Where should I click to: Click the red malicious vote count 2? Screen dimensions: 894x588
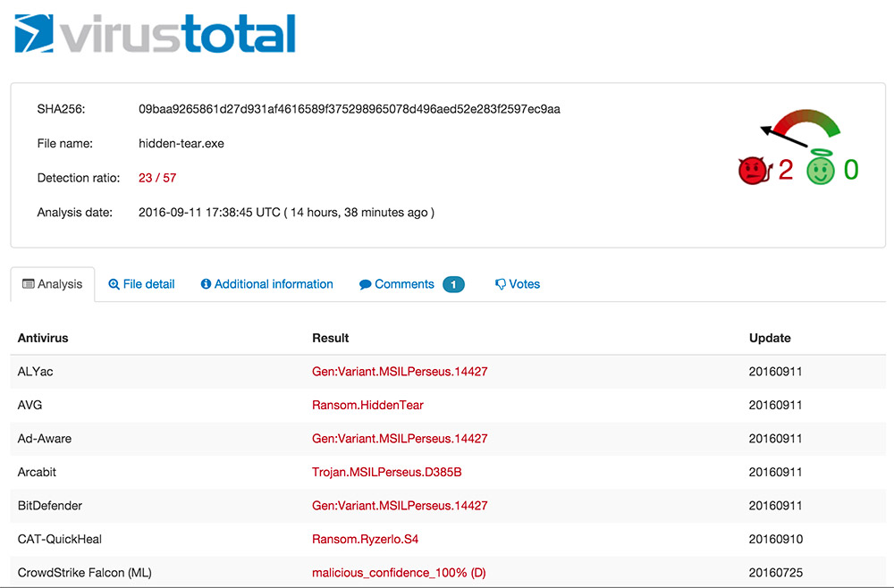click(x=786, y=170)
